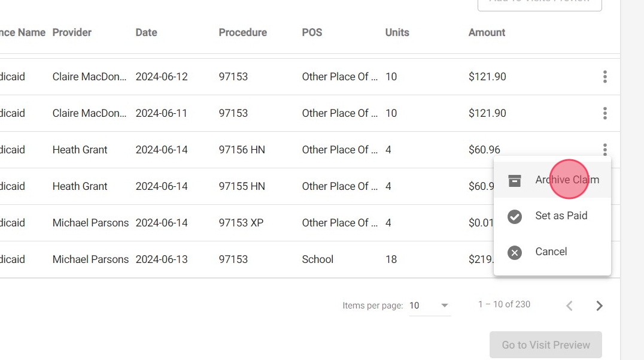This screenshot has width=644, height=360.
Task: Click the Amount column header
Action: pos(487,32)
